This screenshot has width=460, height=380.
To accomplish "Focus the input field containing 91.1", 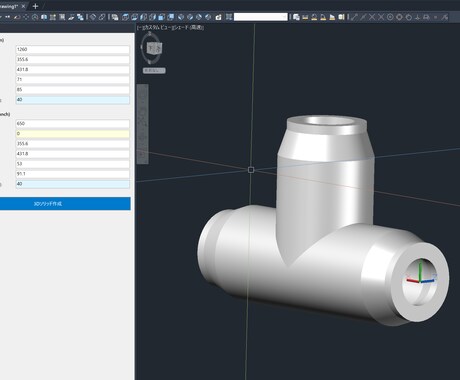I will [x=73, y=174].
